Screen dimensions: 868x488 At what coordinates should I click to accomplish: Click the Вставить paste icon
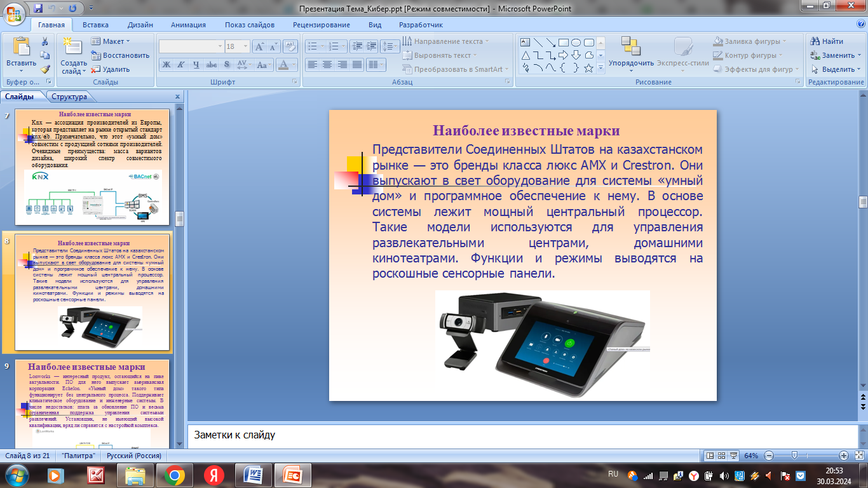point(21,48)
